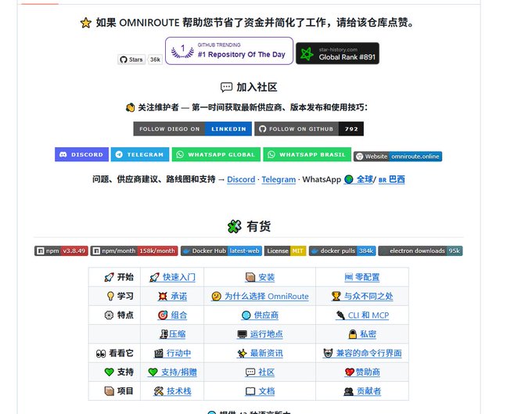Image resolution: width=532 pixels, height=414 pixels.
Task: Click the npm v3.8.49 badge
Action: (x=61, y=250)
